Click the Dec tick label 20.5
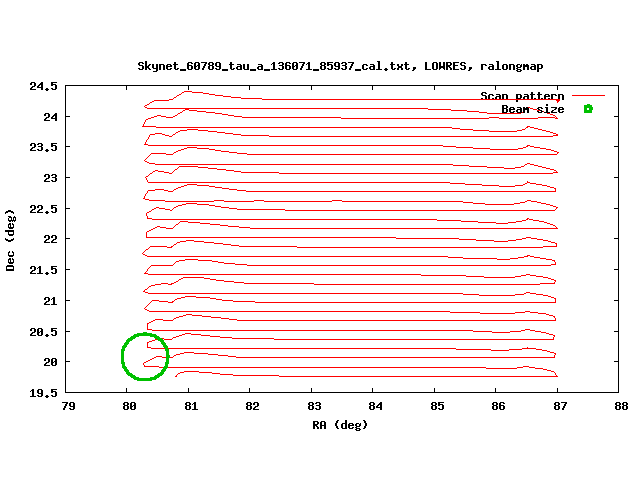This screenshot has width=640, height=480. [43, 332]
